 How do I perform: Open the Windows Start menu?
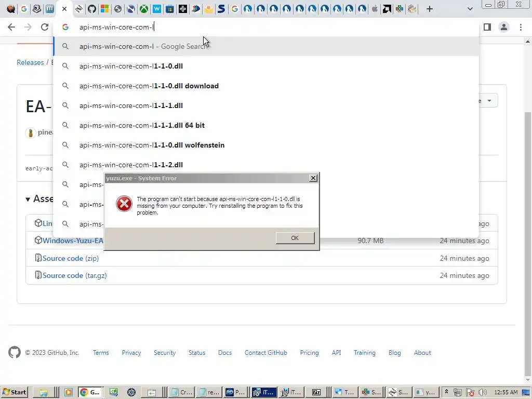pos(14,392)
